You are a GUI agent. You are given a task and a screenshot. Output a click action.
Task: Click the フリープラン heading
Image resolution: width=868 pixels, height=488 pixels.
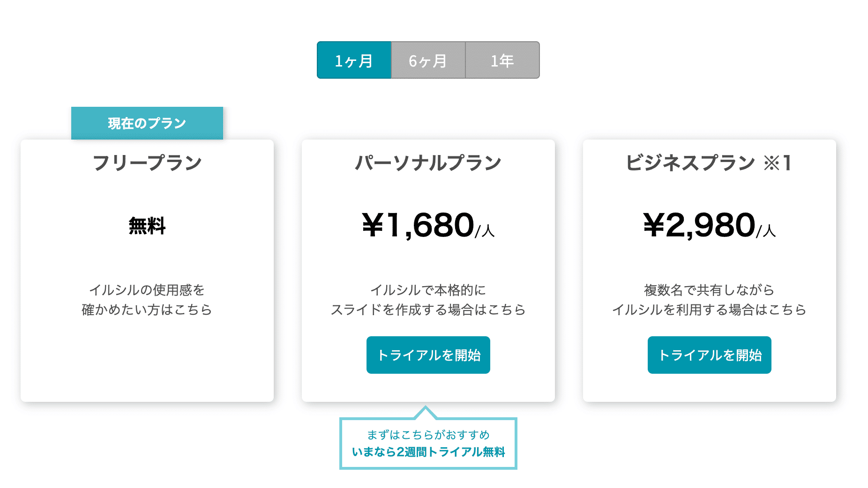pyautogui.click(x=147, y=163)
